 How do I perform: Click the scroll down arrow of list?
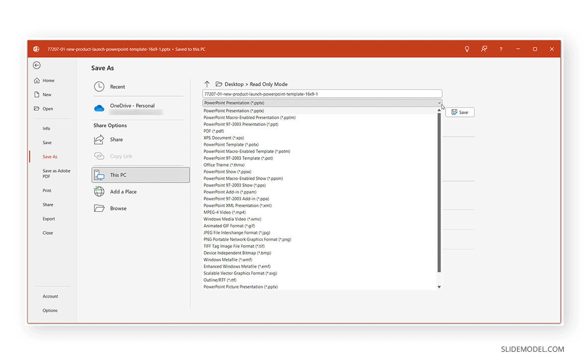pyautogui.click(x=440, y=287)
